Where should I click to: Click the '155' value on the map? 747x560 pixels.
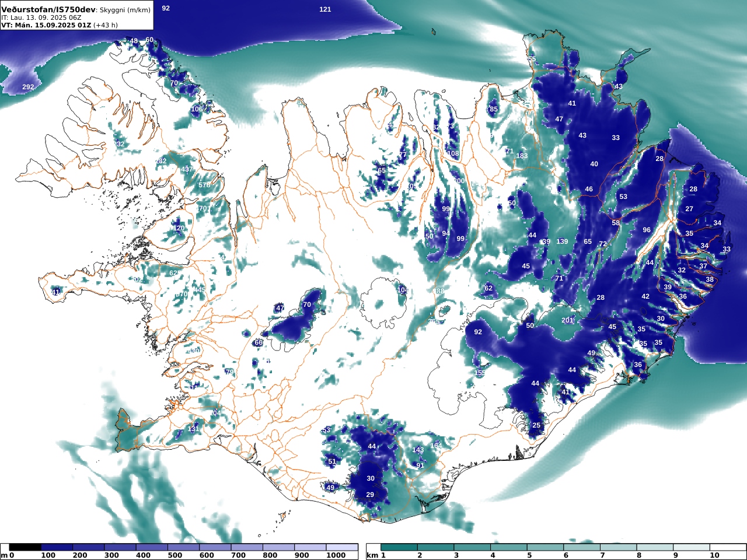[x=480, y=373]
